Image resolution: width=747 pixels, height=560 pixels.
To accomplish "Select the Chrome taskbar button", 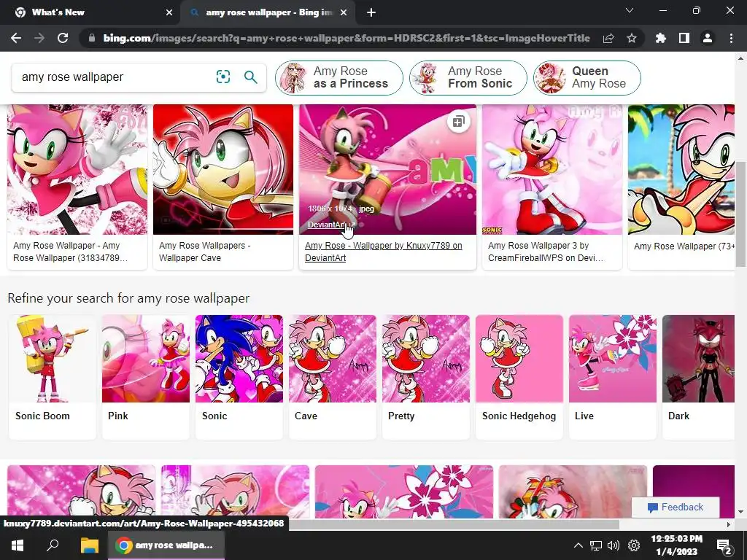I will (x=166, y=545).
